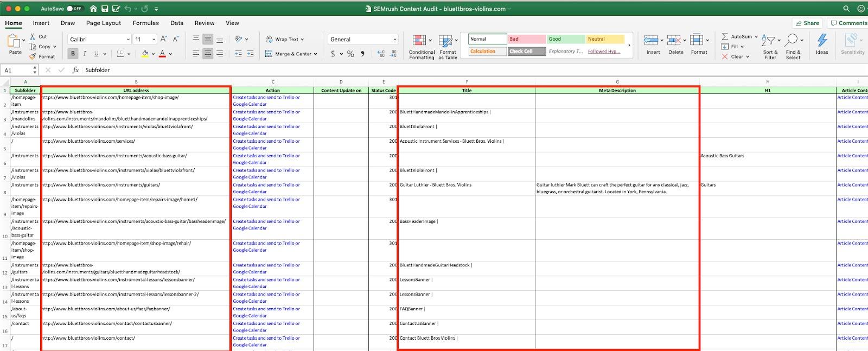This screenshot has height=351, width=868.
Task: Click the Format as Table icon
Action: tap(445, 41)
